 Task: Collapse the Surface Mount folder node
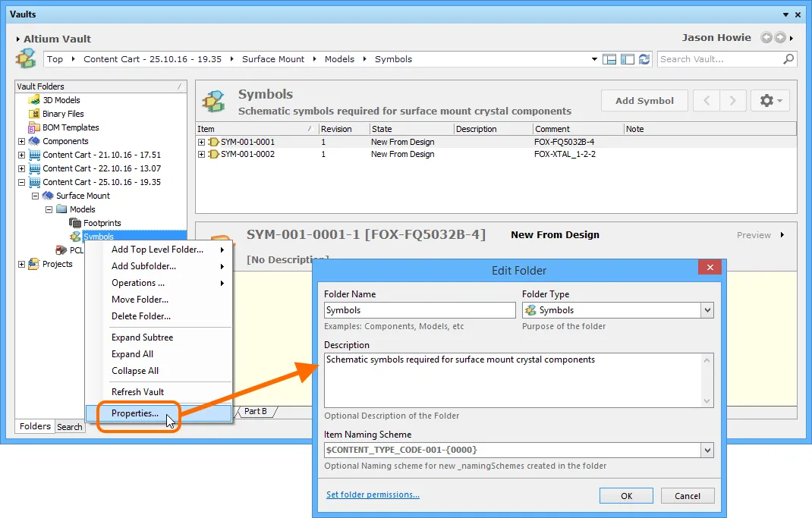click(x=35, y=196)
